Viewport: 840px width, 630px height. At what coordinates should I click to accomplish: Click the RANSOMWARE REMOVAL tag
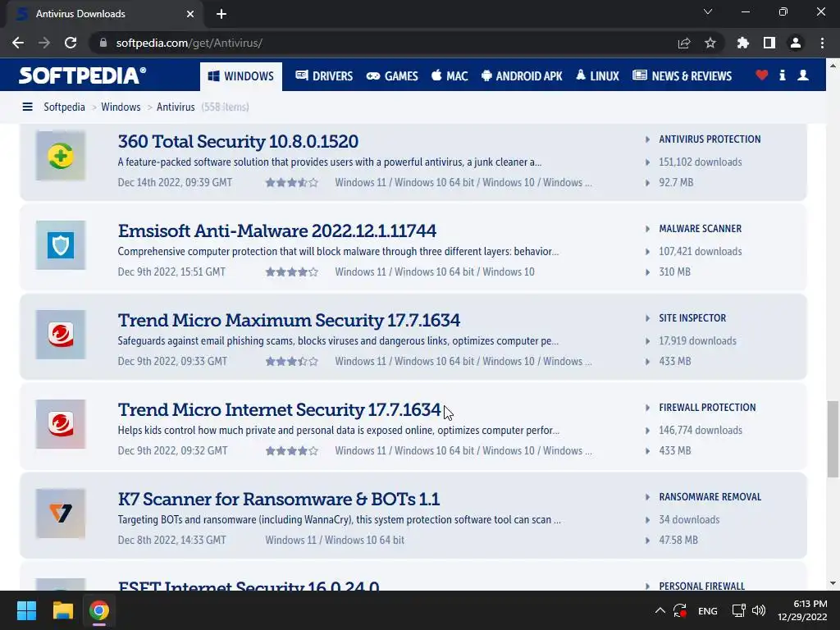click(x=710, y=497)
